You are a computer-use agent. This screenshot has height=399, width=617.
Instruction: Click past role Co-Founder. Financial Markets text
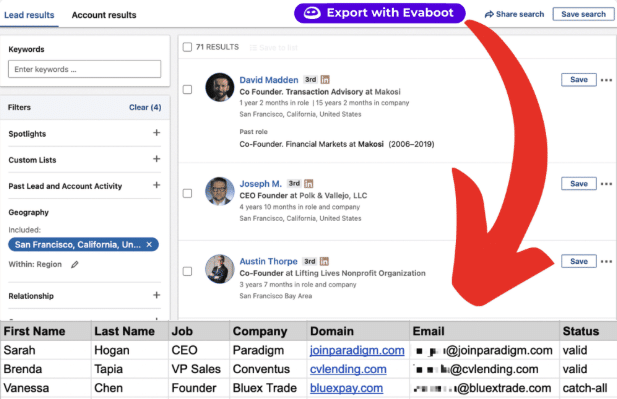tap(293, 144)
